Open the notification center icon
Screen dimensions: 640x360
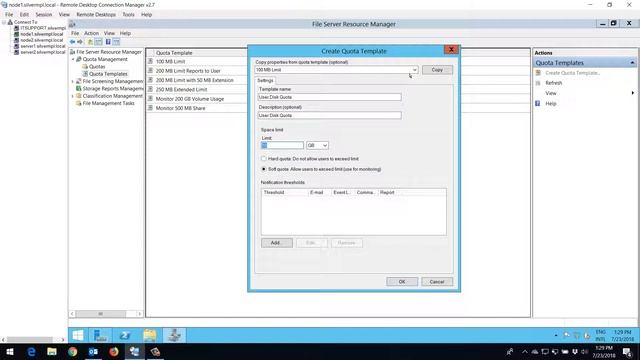pyautogui.click(x=627, y=351)
